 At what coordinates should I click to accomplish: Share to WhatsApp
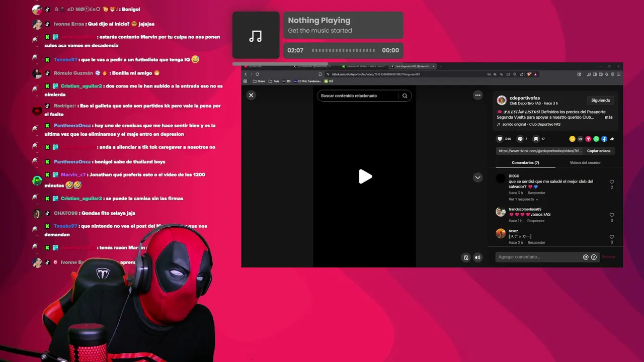point(596,139)
